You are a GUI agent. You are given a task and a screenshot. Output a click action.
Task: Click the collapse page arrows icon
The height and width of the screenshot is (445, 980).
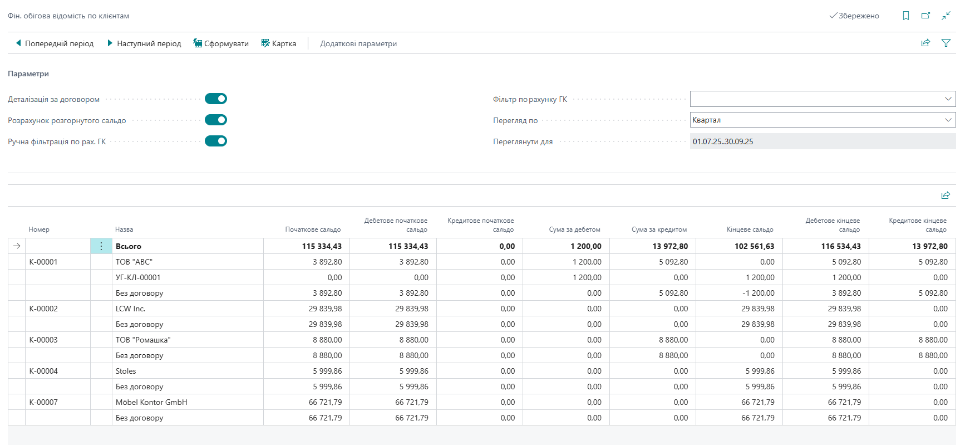[946, 16]
